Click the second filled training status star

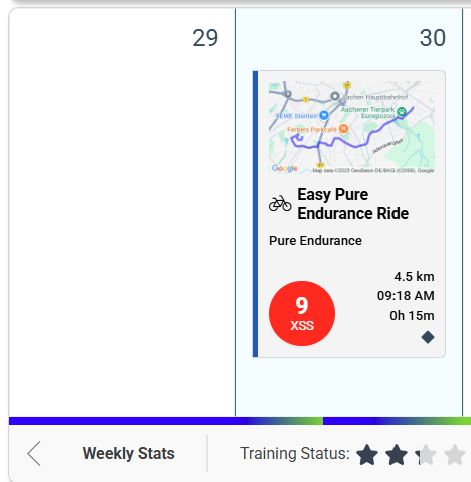396,454
